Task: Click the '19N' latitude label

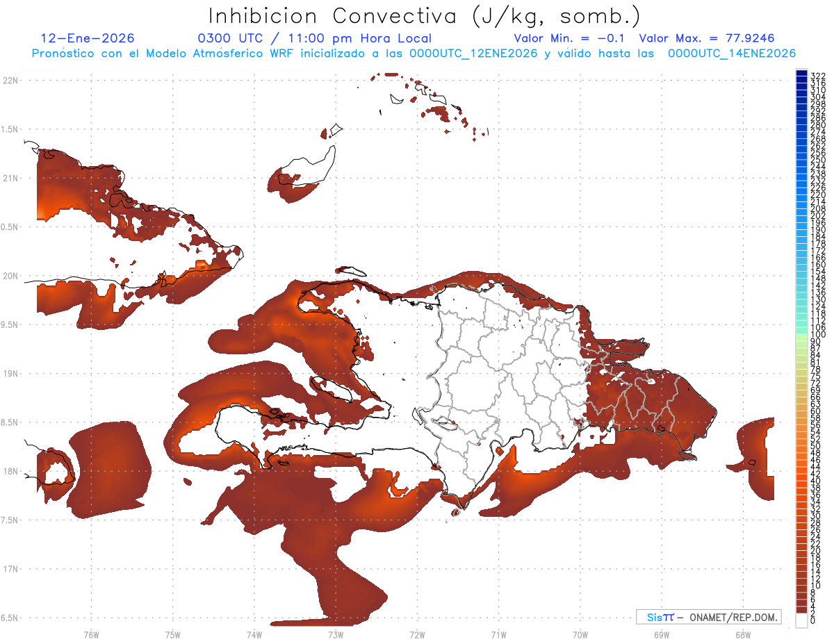Action: (x=10, y=374)
